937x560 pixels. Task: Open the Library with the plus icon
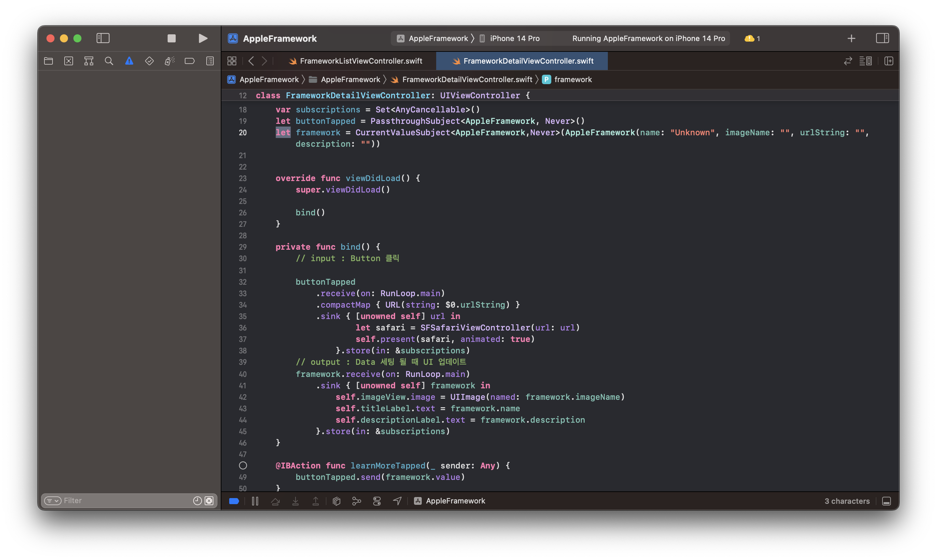[x=851, y=38]
